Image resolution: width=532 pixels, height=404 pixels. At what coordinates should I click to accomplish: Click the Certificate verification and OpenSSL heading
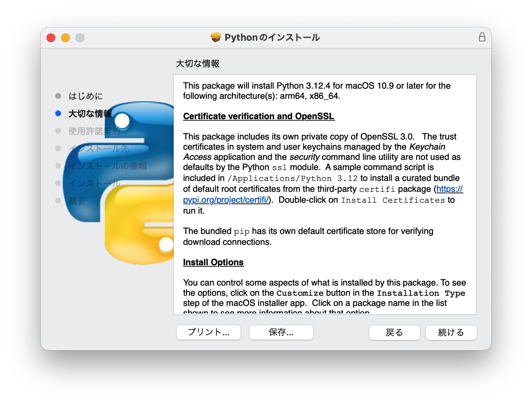(258, 116)
